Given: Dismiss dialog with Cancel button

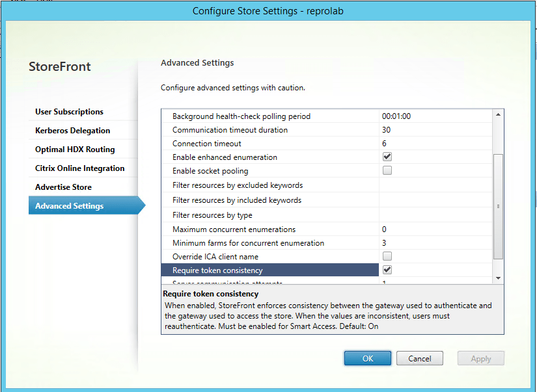Looking at the screenshot, I should coord(420,358).
